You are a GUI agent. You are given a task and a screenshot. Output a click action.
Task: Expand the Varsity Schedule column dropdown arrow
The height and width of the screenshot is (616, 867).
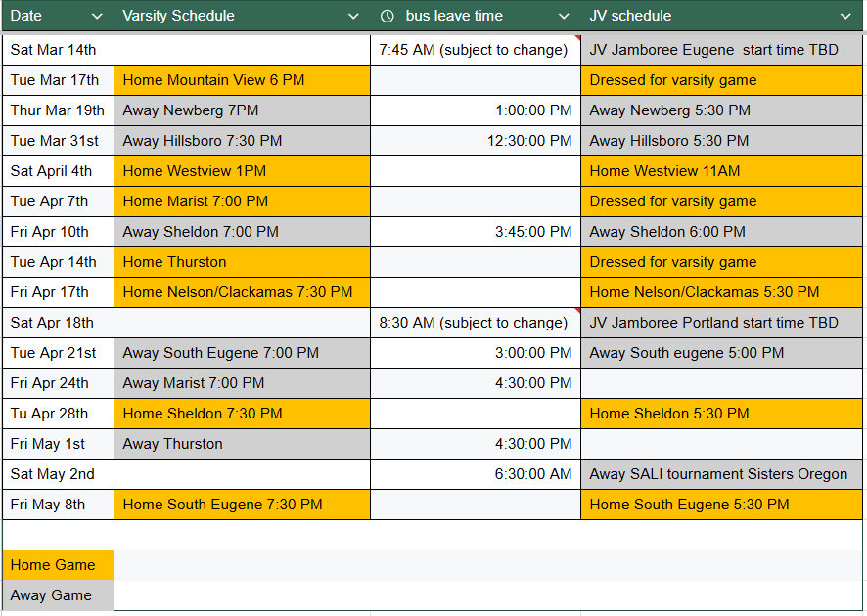[x=353, y=16]
